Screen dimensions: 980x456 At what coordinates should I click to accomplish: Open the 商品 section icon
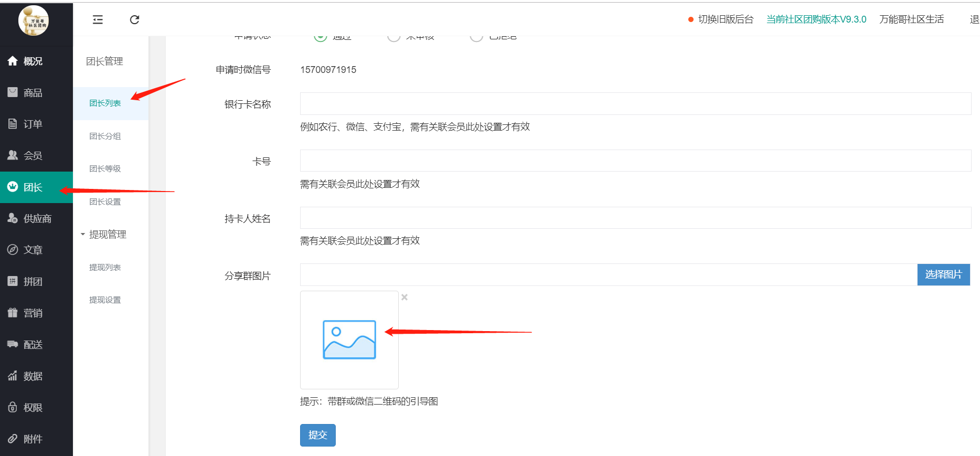pyautogui.click(x=13, y=93)
